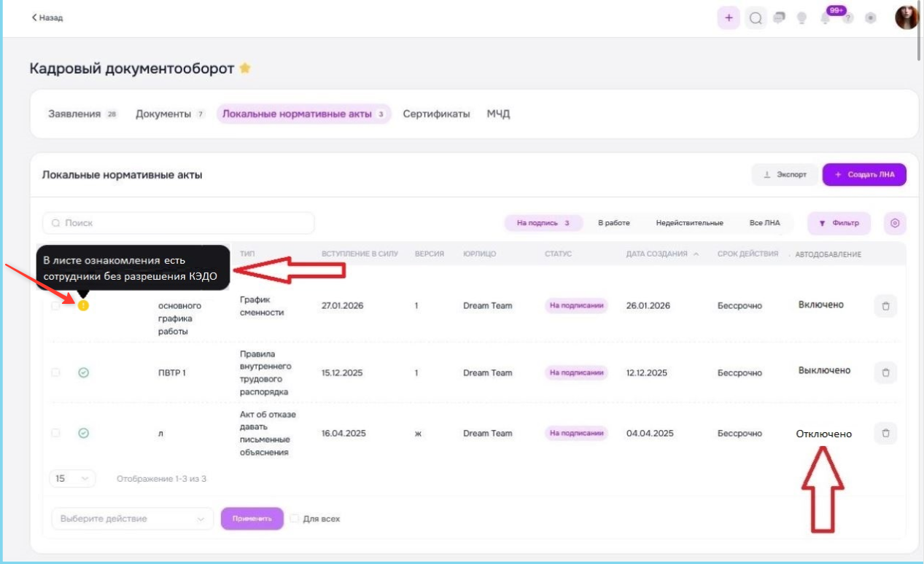This screenshot has width=924, height=564.
Task: Open the Фильтр button
Action: pyautogui.click(x=839, y=223)
